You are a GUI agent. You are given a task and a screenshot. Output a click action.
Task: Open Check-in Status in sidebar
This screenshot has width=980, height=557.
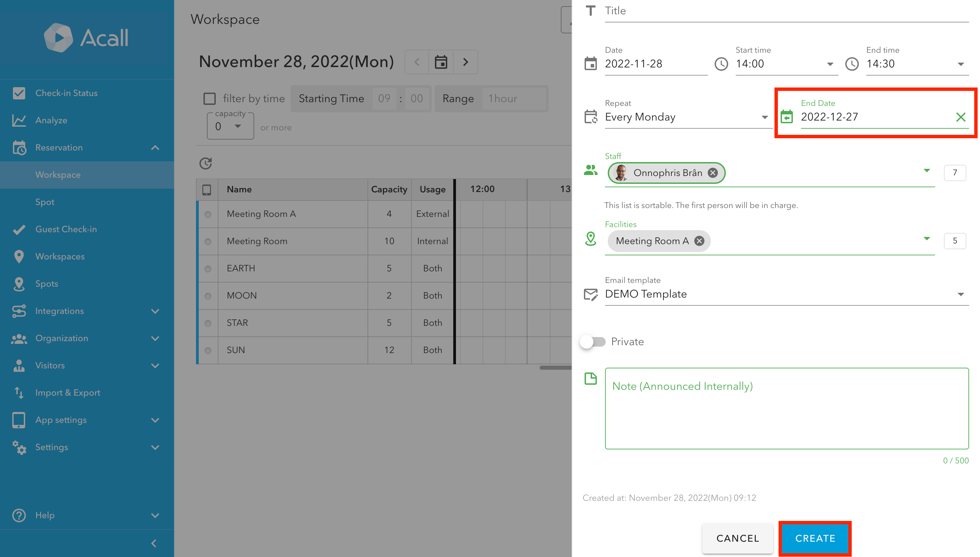pyautogui.click(x=66, y=93)
